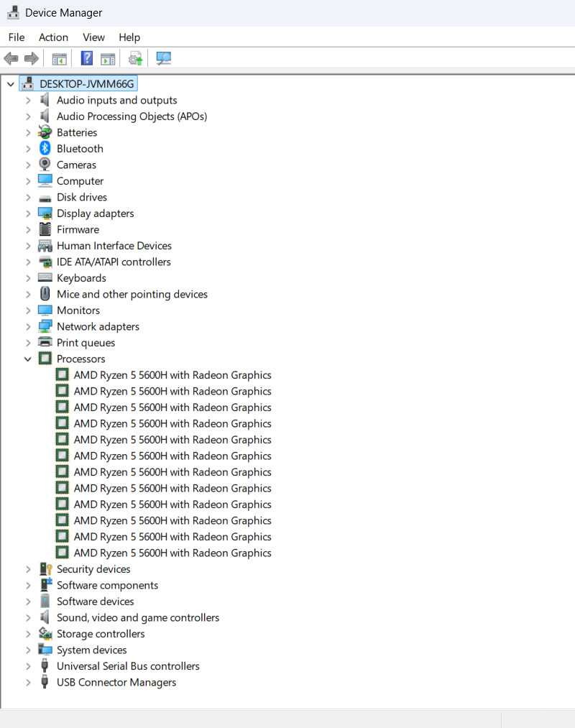Screen dimensions: 575x728
Task: Select the Storage controllers label
Action: 101,634
